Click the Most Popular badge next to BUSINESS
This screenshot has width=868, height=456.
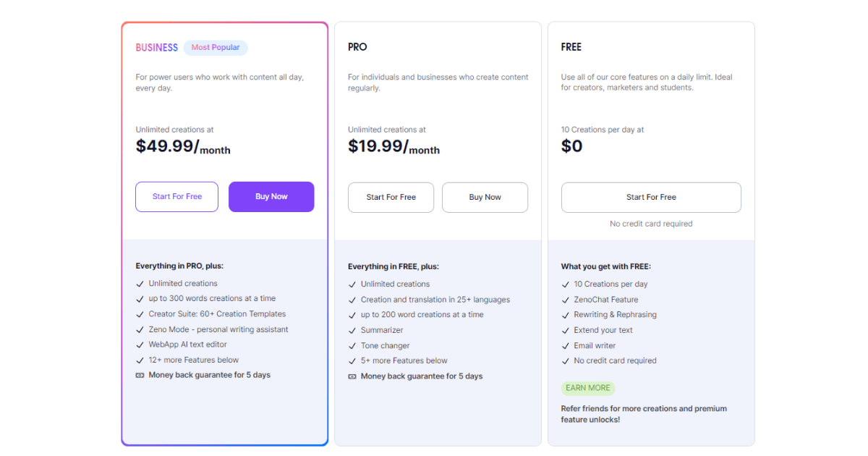pos(216,47)
